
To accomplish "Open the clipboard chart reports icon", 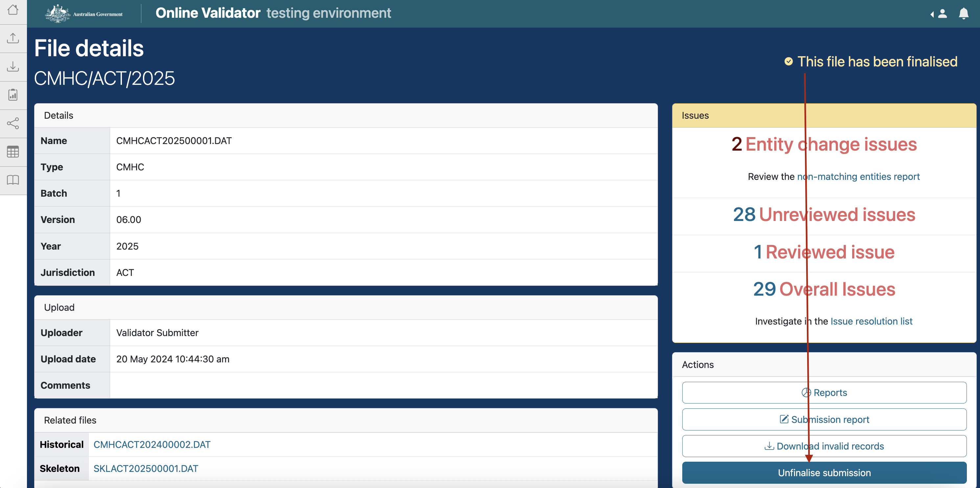I will (x=13, y=95).
